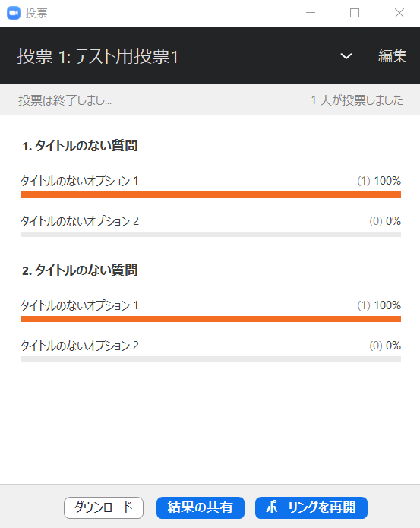Screen dimensions: 420x528
Task: Click オプション 1 label under question 1
Action: [80, 181]
